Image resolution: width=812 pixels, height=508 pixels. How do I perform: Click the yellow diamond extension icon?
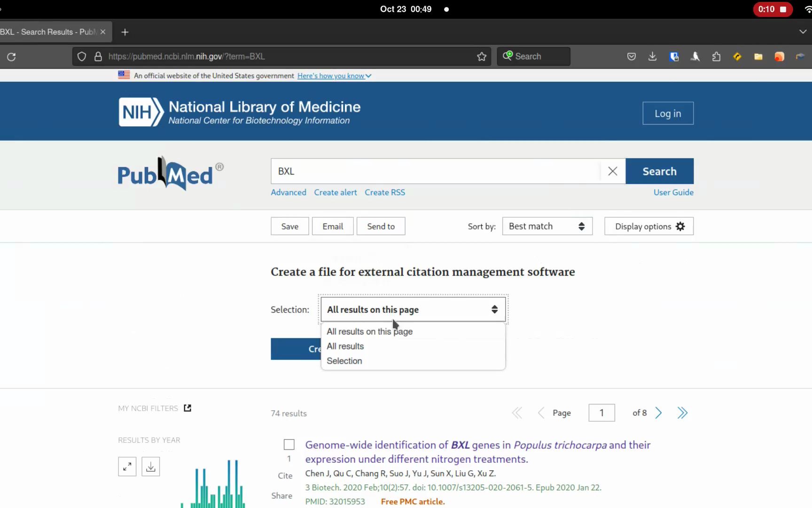tap(737, 56)
